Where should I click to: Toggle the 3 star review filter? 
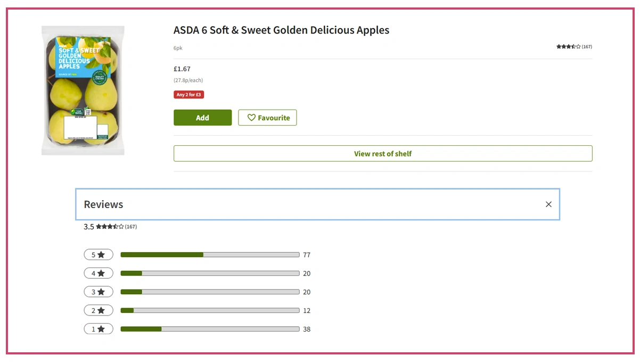pyautogui.click(x=99, y=292)
